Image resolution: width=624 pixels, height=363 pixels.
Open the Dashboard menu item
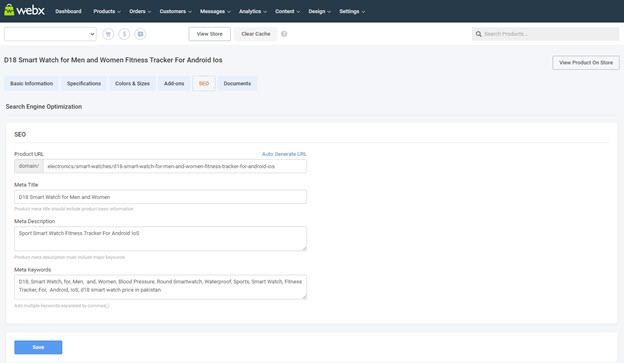pos(68,11)
